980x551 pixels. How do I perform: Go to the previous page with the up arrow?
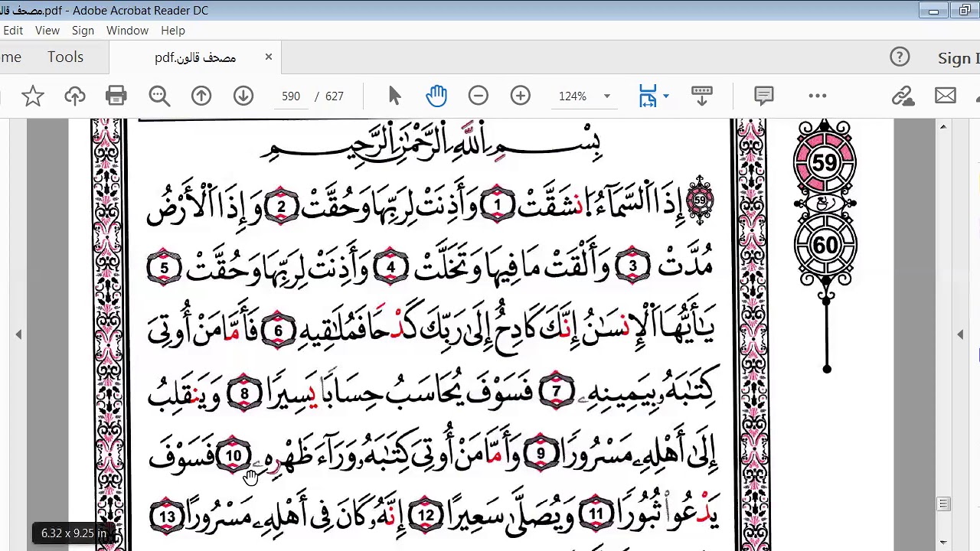[x=201, y=96]
